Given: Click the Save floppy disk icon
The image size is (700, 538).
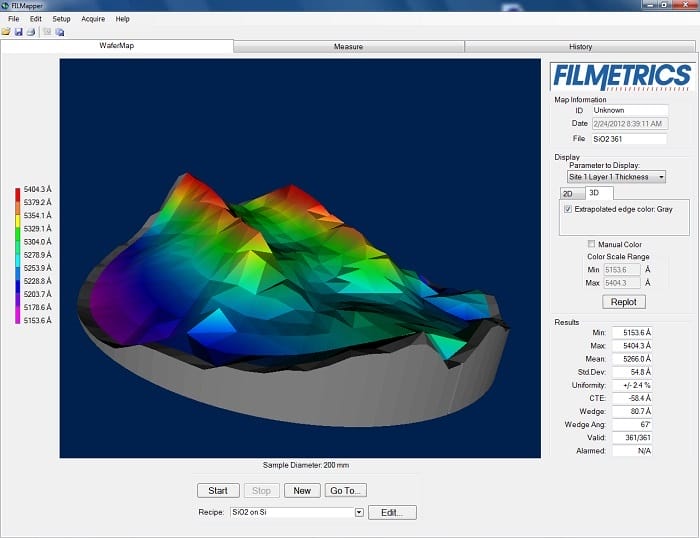Looking at the screenshot, I should (18, 32).
